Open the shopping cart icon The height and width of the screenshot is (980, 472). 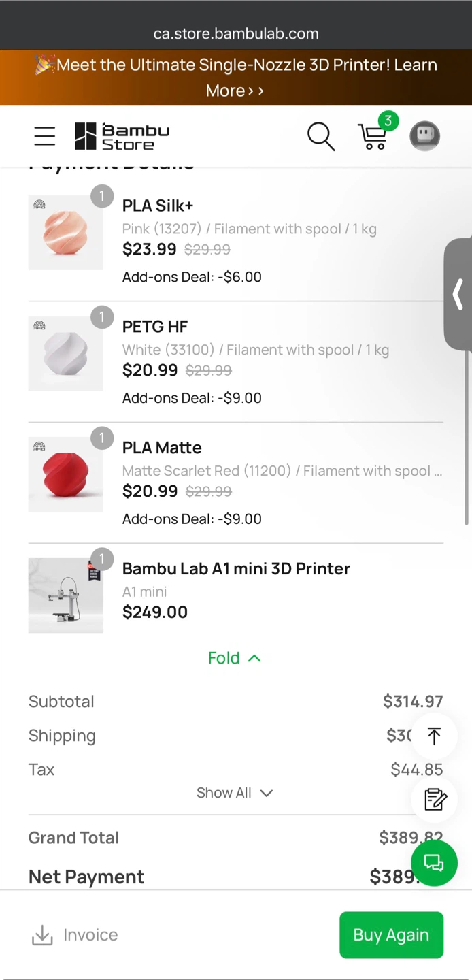[x=373, y=136]
